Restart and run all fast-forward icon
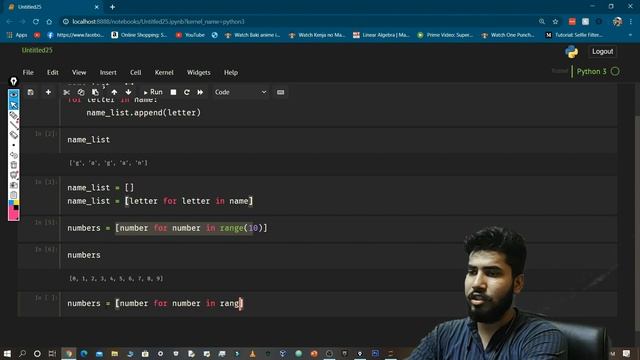The height and width of the screenshot is (360, 640). click(200, 92)
